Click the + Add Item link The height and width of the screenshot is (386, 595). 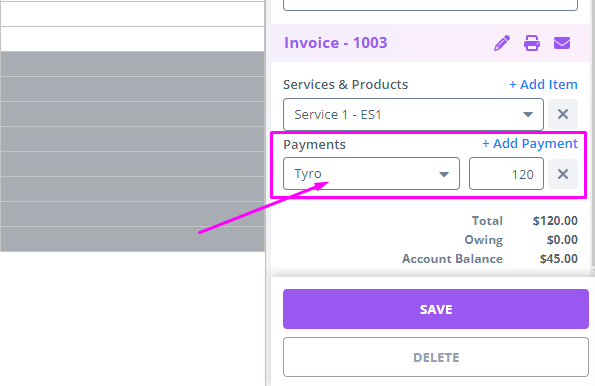pyautogui.click(x=543, y=84)
